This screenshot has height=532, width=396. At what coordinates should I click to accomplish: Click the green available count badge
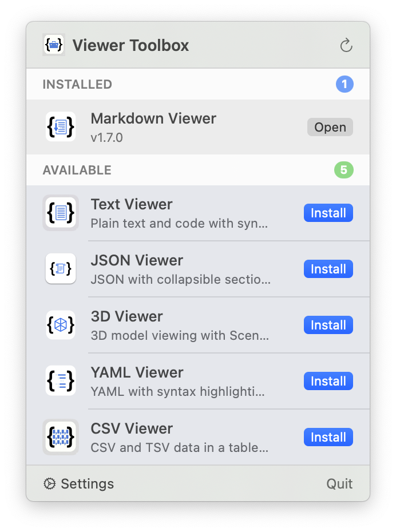point(343,170)
